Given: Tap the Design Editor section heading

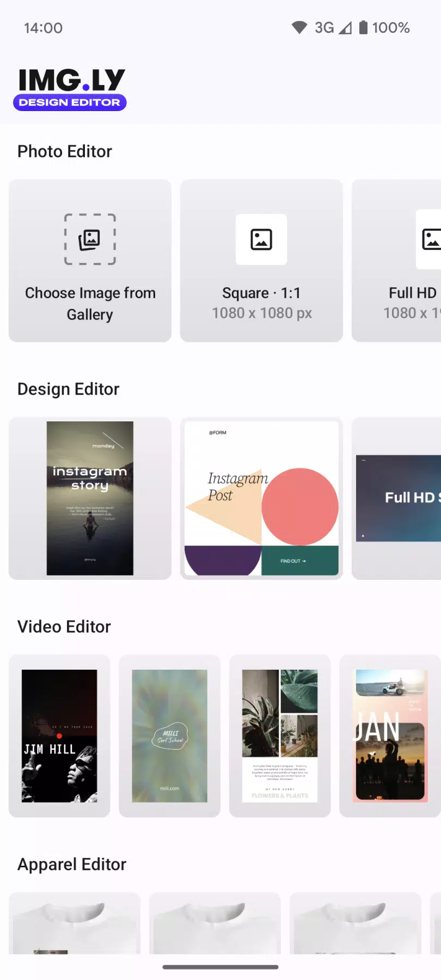Looking at the screenshot, I should coord(68,389).
